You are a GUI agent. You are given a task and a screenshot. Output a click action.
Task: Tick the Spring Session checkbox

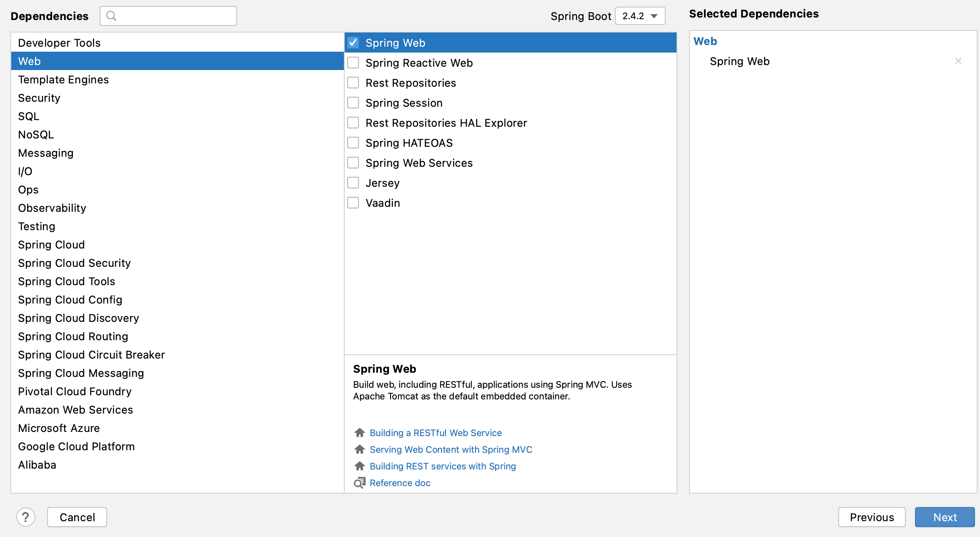pos(353,103)
